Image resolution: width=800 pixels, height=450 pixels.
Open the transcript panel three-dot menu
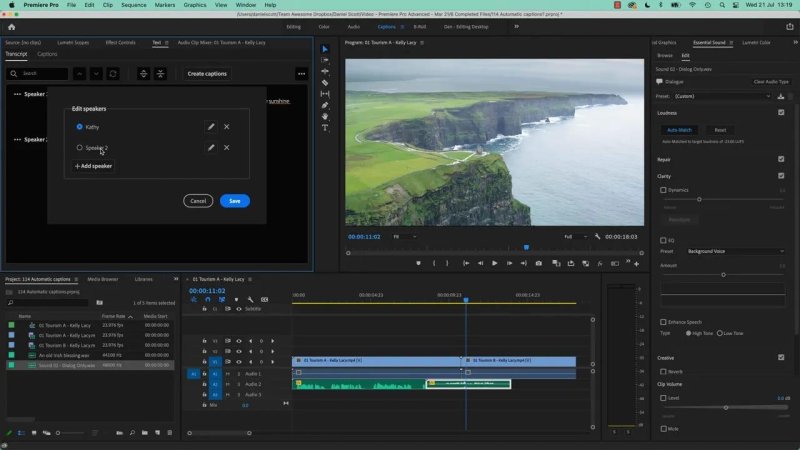coord(302,74)
